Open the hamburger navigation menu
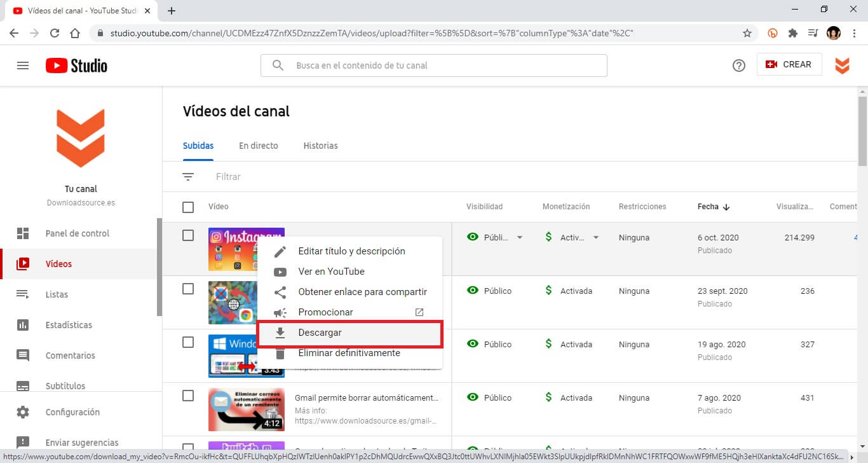The width and height of the screenshot is (868, 463). (23, 66)
